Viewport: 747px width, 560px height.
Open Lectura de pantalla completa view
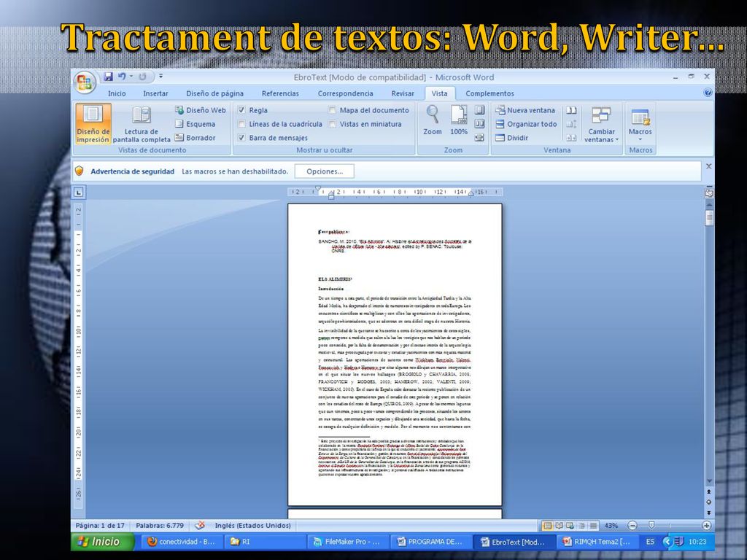click(141, 123)
